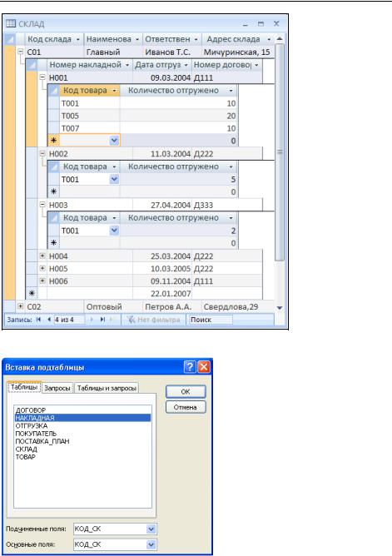Click the Мичуринская, 15 address cell
Viewport: 392px width, 556px height.
[x=237, y=52]
